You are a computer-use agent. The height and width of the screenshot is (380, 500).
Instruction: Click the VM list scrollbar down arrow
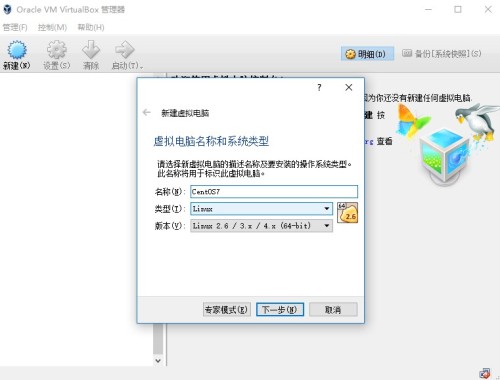coord(158,361)
